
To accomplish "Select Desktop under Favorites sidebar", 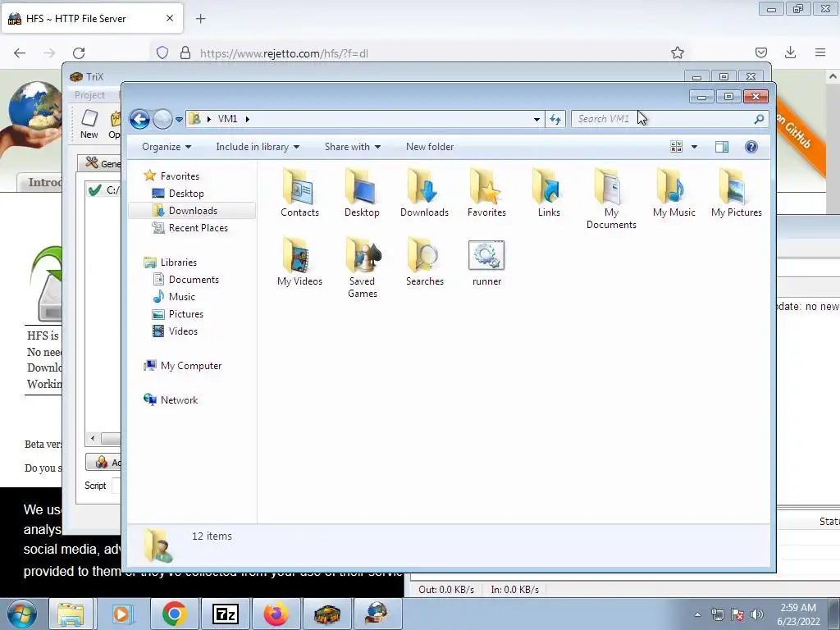I will 186,194.
